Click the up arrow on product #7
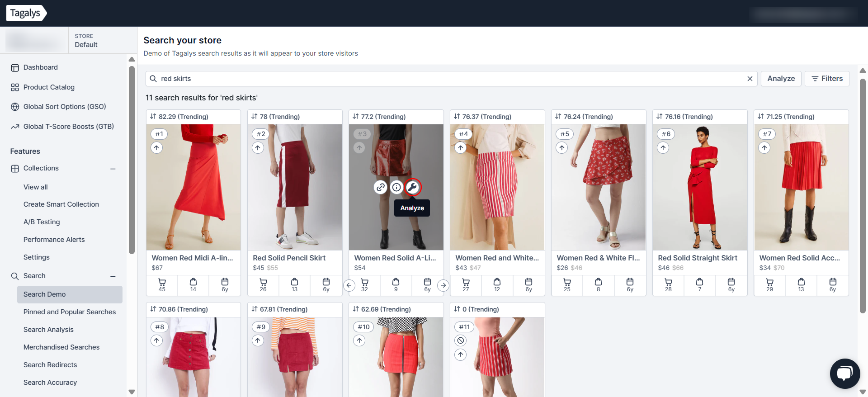This screenshot has height=397, width=868. tap(764, 148)
